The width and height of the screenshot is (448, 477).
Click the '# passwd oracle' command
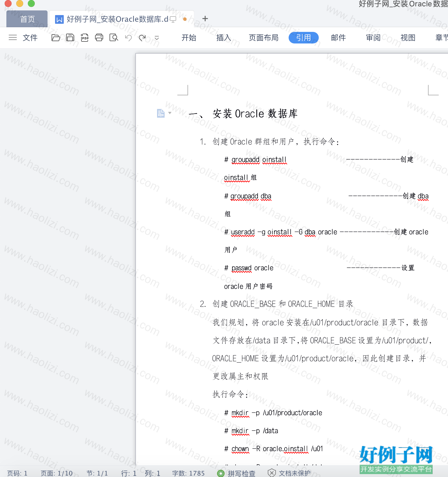249,268
